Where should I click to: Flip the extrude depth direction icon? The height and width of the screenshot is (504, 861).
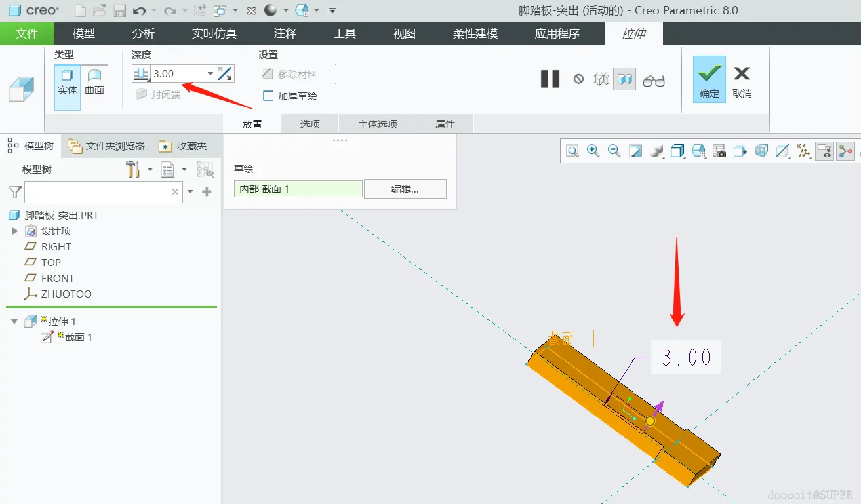click(226, 74)
